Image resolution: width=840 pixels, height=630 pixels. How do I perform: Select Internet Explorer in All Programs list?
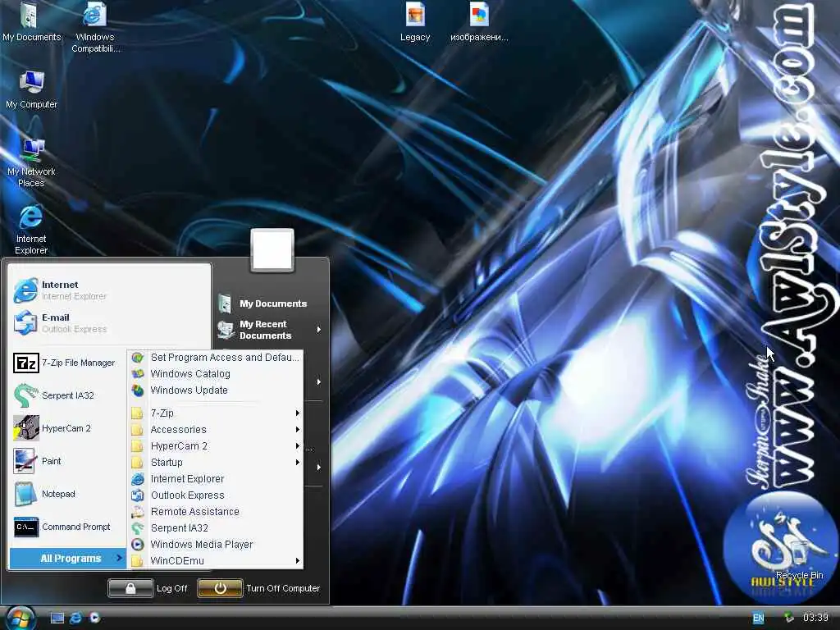[216, 479]
